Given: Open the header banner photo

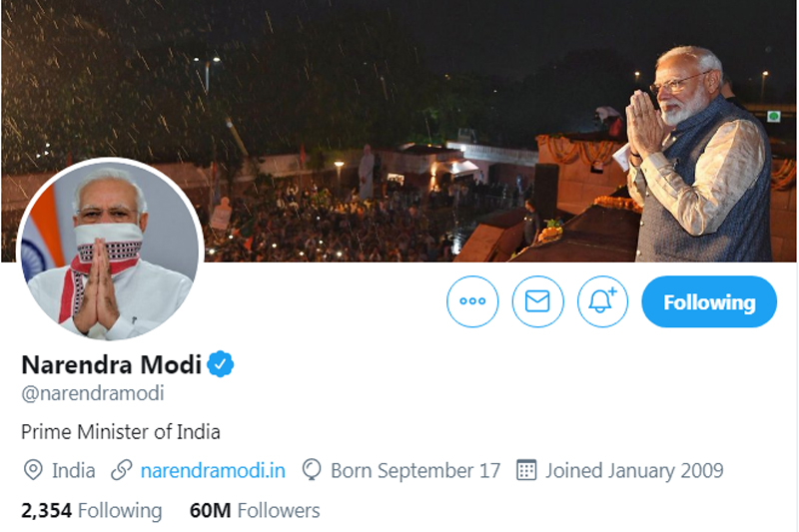Looking at the screenshot, I should click(449, 110).
